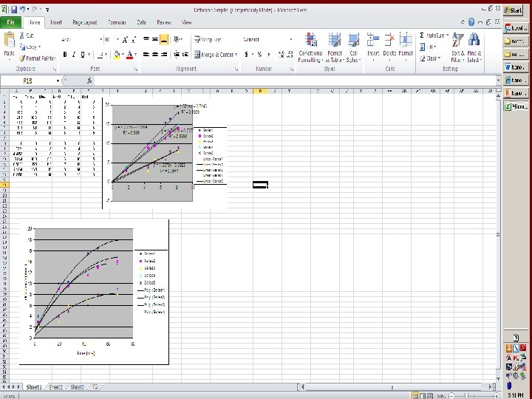The width and height of the screenshot is (532, 399).
Task: Click Insert cells icon in Cells group
Action: click(373, 40)
